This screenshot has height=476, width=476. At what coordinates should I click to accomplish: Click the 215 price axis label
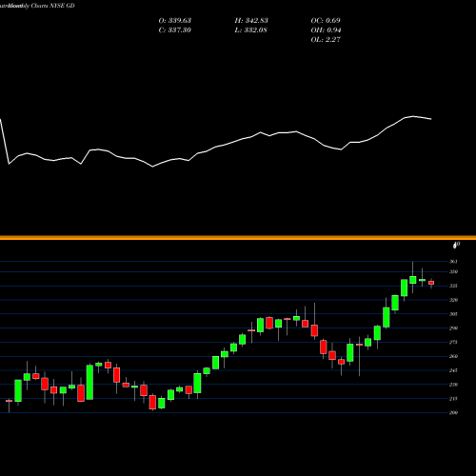click(453, 399)
